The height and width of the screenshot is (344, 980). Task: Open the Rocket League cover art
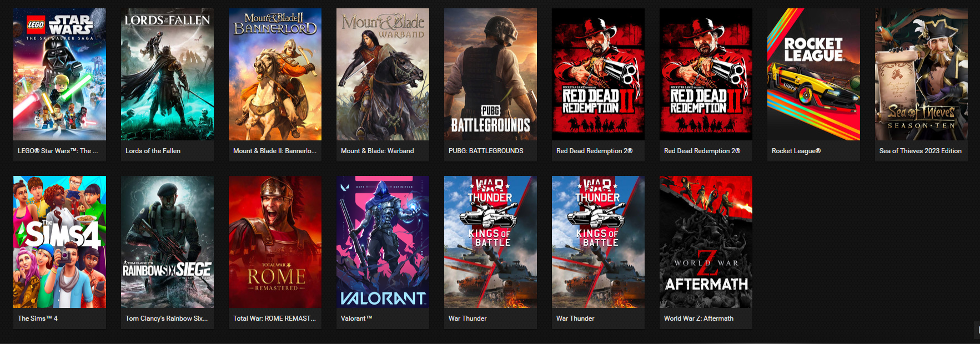point(813,74)
